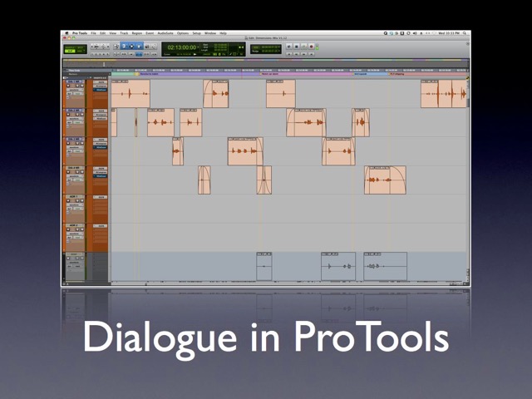Record-enable the ADR 1 track
The image size is (532, 399).
click(x=68, y=201)
